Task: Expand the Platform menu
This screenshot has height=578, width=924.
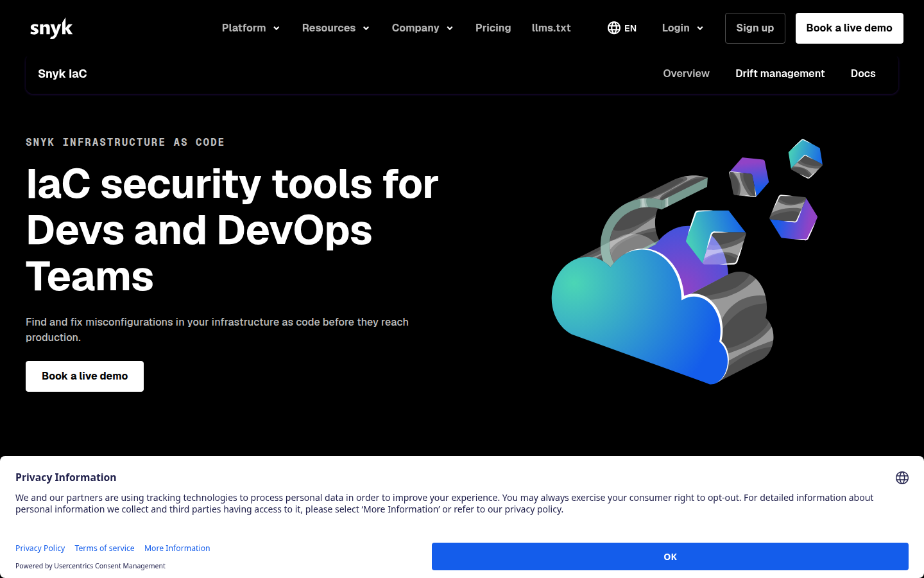Action: (251, 28)
